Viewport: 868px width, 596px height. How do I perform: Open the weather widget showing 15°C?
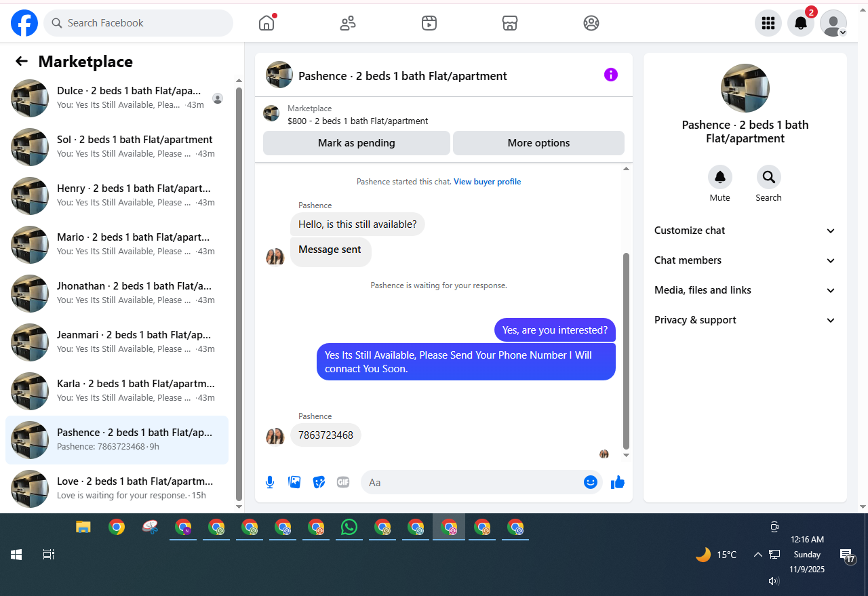click(x=716, y=555)
